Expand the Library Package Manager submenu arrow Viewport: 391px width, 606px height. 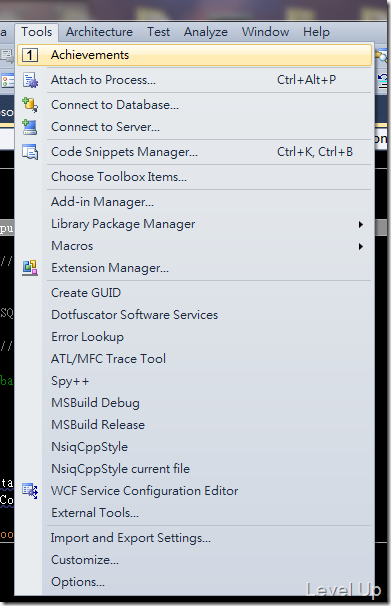coord(360,224)
